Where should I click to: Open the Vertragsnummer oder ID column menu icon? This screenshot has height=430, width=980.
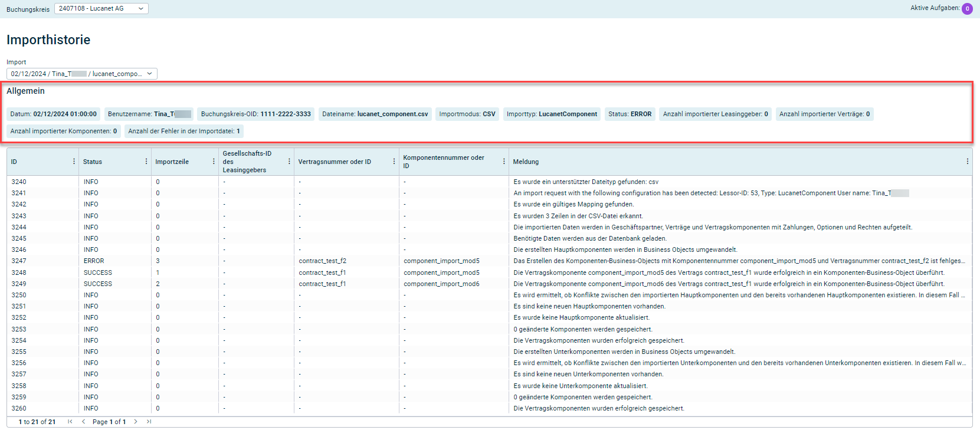[x=394, y=162]
